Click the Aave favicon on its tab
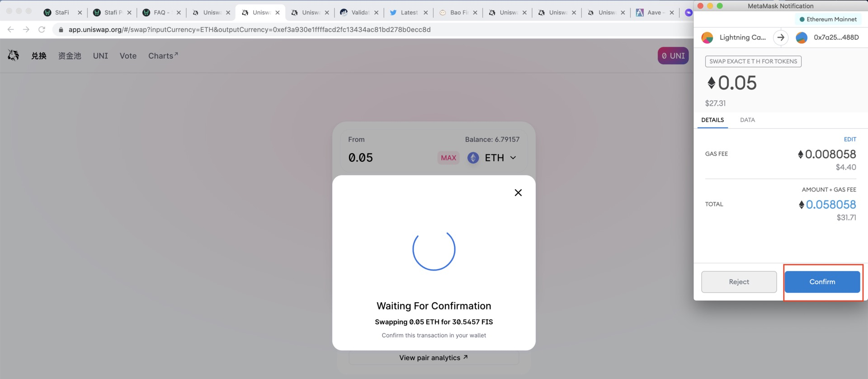This screenshot has width=868, height=379. click(640, 13)
